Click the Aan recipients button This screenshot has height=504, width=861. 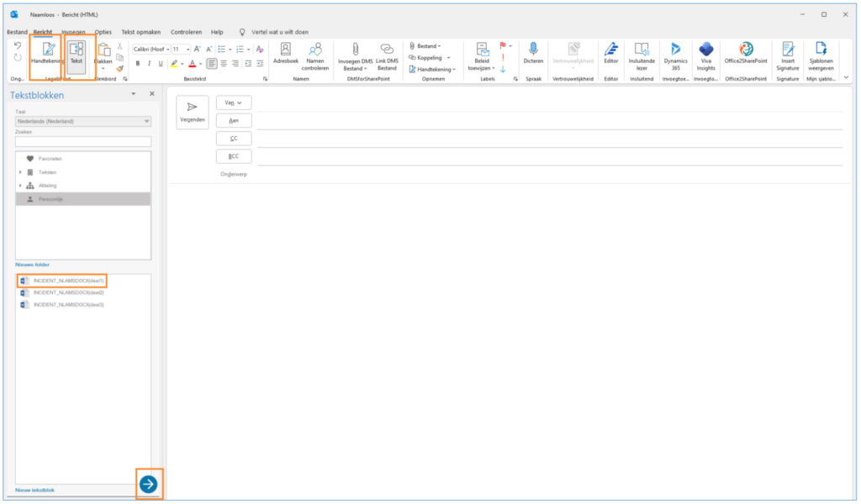(234, 120)
